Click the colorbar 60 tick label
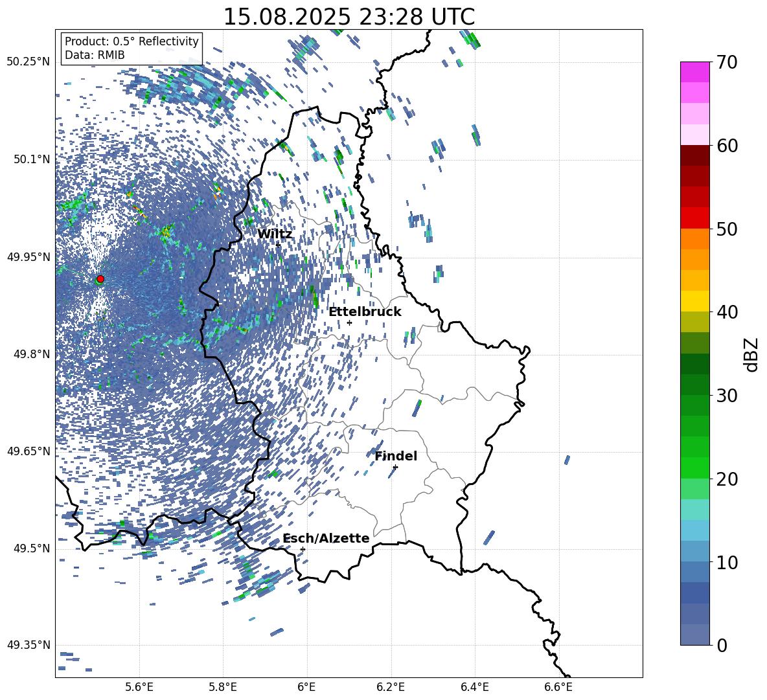The height and width of the screenshot is (700, 767). (727, 146)
